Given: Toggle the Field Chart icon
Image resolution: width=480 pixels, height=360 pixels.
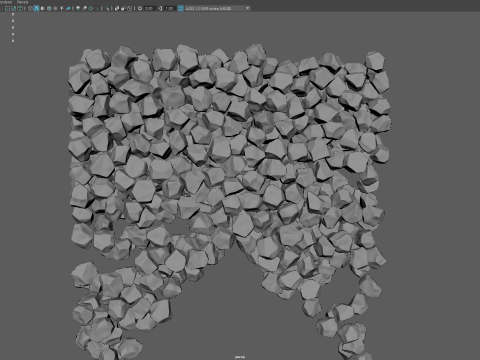Looking at the screenshot, I should [x=7, y=8].
